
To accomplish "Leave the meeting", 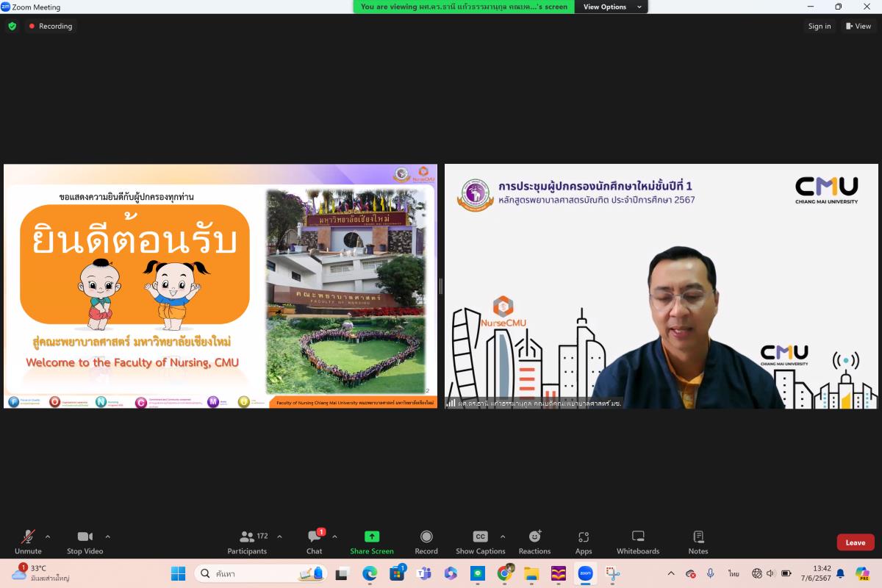I will point(856,542).
